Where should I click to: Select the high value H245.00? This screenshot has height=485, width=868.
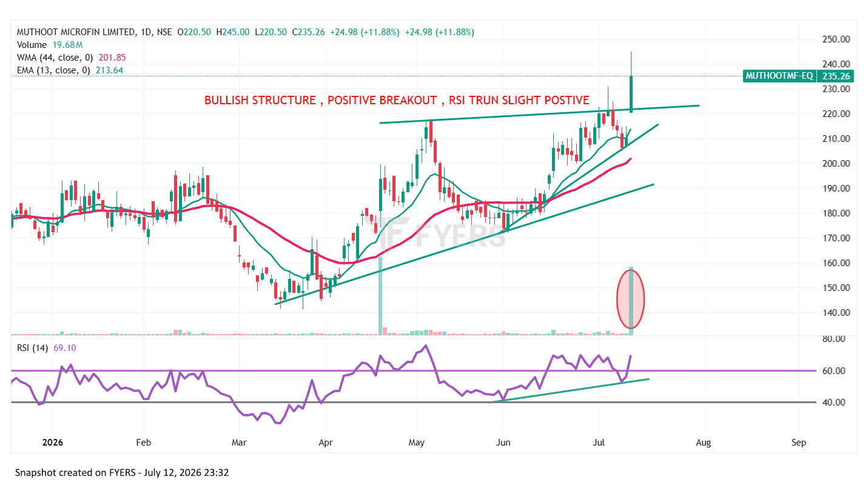pyautogui.click(x=232, y=32)
